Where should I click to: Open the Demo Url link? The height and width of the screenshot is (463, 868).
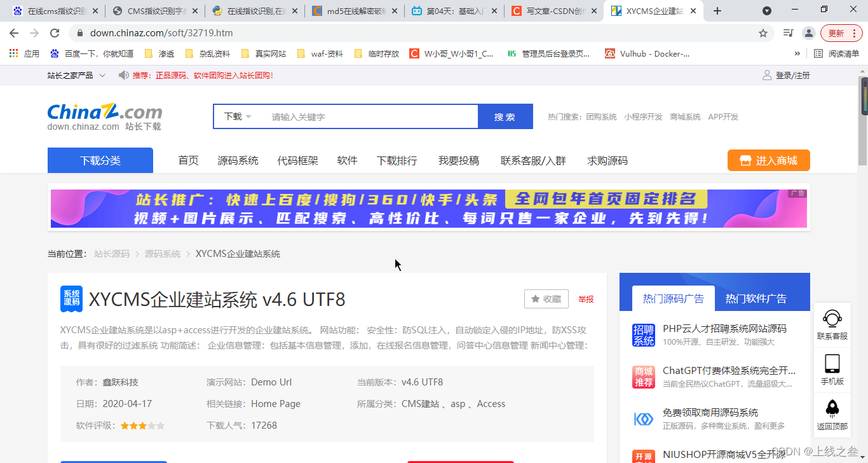271,382
